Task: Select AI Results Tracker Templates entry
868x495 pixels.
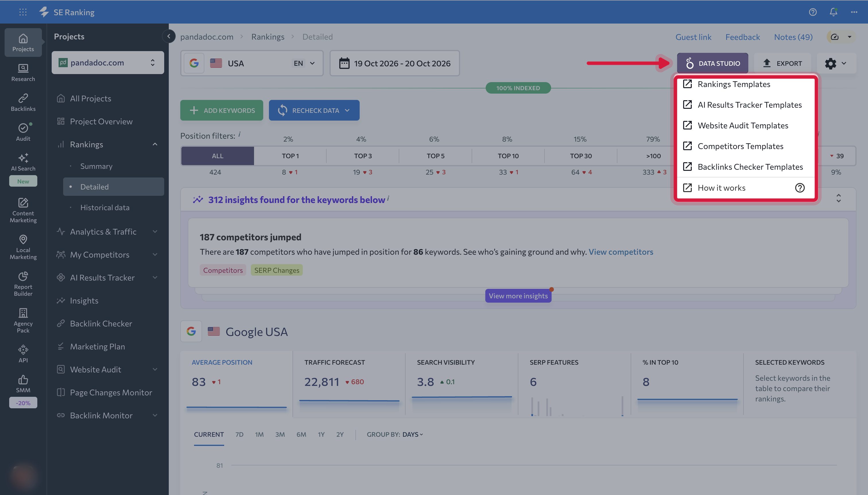Action: click(746, 105)
